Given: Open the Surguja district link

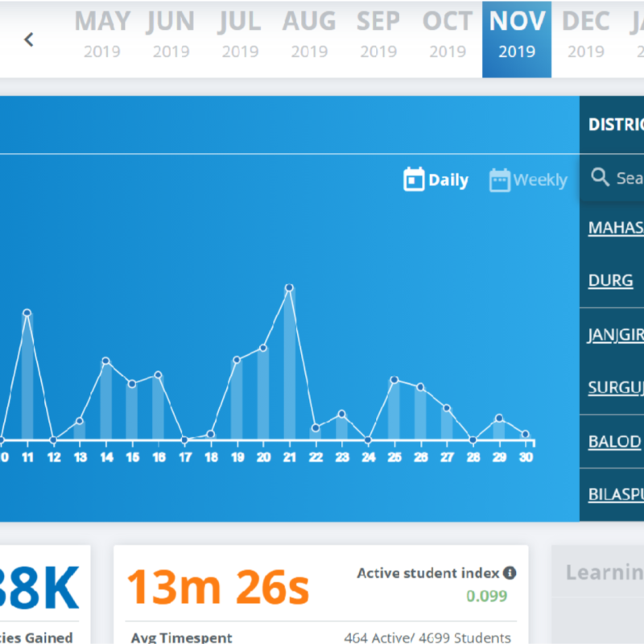Looking at the screenshot, I should click(616, 388).
